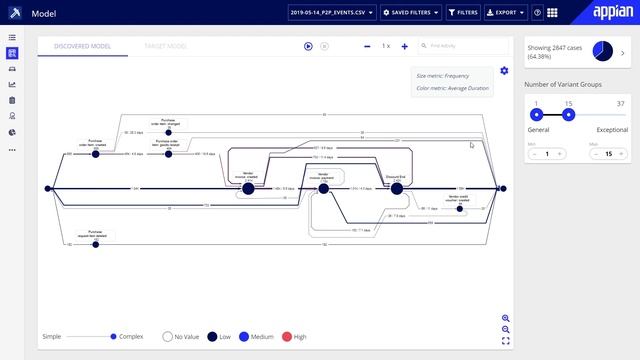Select the process start node

click(48, 189)
